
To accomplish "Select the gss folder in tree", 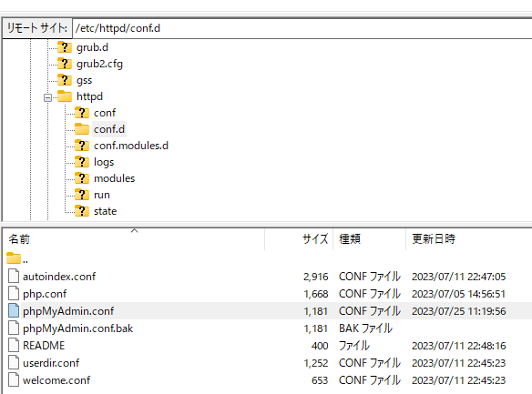I will [84, 80].
